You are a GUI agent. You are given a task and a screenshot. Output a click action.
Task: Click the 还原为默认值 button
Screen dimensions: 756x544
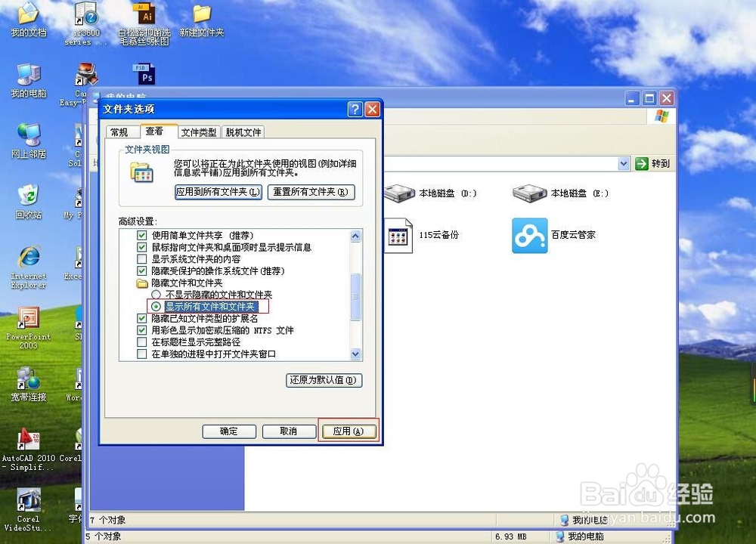(x=324, y=380)
